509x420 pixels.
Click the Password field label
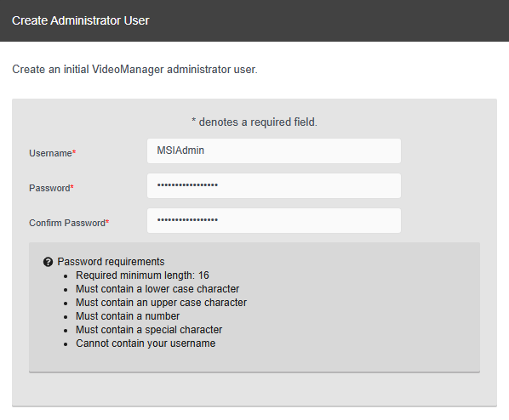(x=49, y=188)
